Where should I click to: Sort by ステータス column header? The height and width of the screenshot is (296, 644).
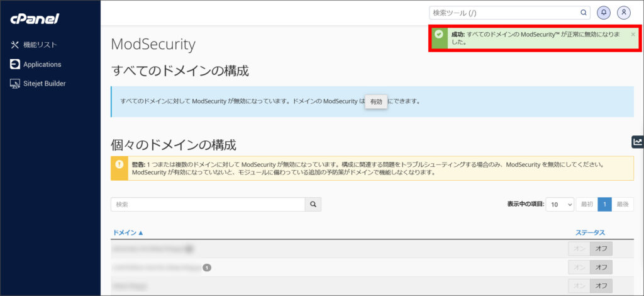click(x=590, y=232)
